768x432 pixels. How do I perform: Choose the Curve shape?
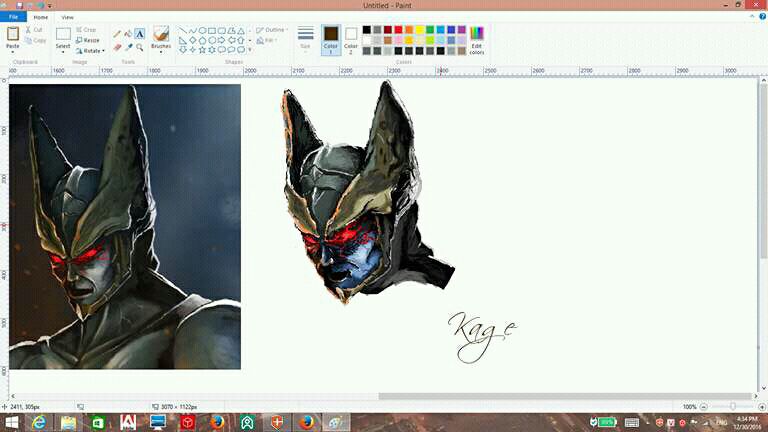(x=192, y=30)
